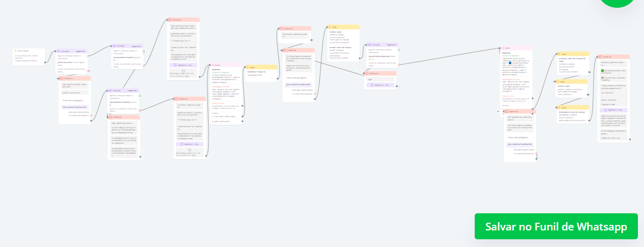Click the Multiplicar valor do campo block title

pyautogui.click(x=572, y=111)
